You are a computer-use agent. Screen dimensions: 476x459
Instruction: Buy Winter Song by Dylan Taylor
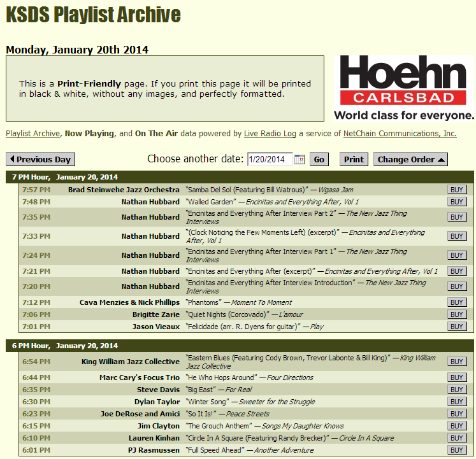[457, 402]
